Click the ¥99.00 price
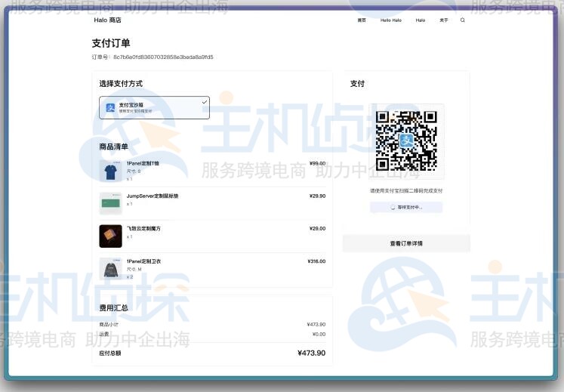 point(317,163)
